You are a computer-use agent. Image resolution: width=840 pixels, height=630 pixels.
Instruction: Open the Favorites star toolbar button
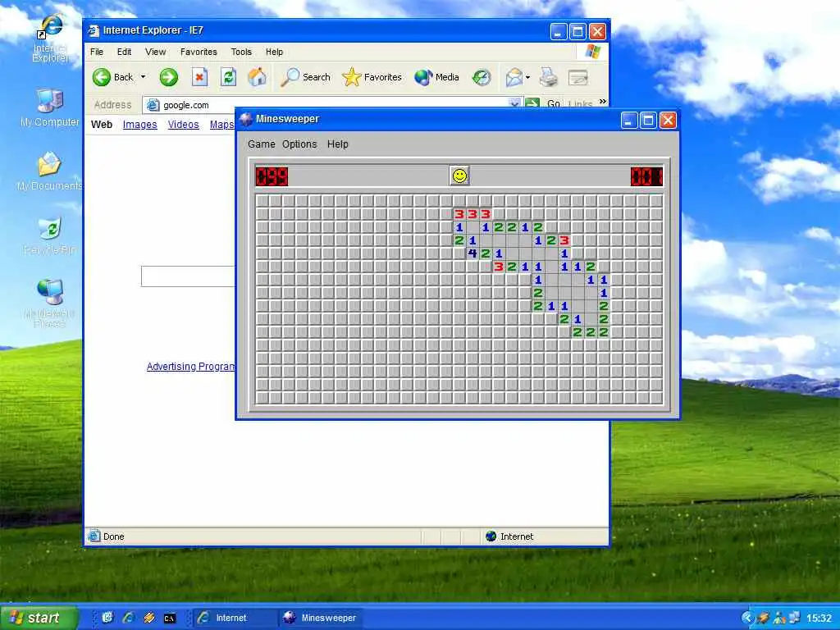pos(372,77)
